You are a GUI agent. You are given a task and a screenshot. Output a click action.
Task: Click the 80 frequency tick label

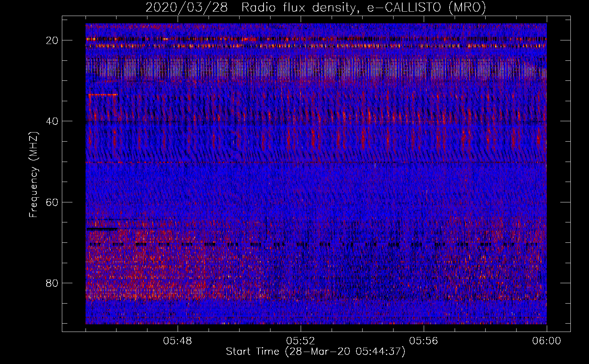52,283
